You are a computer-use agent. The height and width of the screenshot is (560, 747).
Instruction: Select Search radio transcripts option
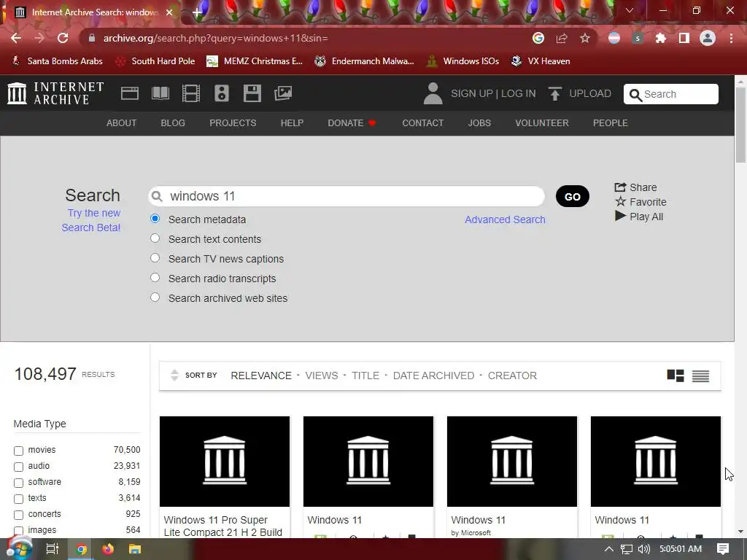point(155,278)
